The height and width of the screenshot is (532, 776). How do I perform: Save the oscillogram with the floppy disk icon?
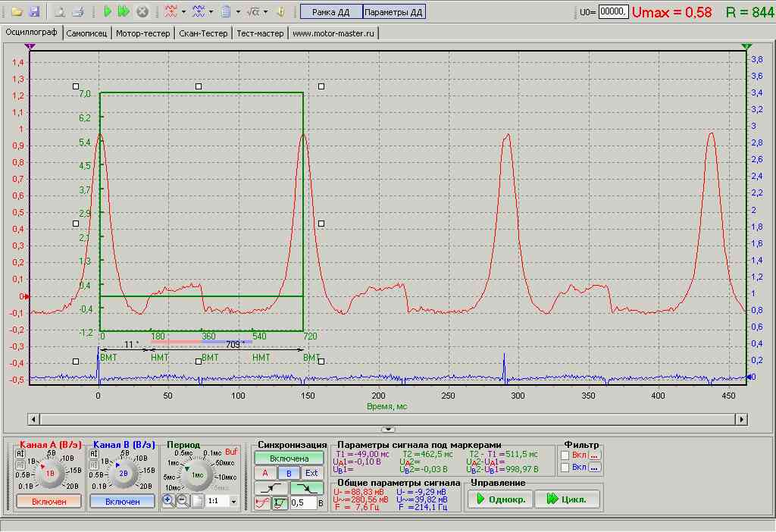pyautogui.click(x=33, y=12)
